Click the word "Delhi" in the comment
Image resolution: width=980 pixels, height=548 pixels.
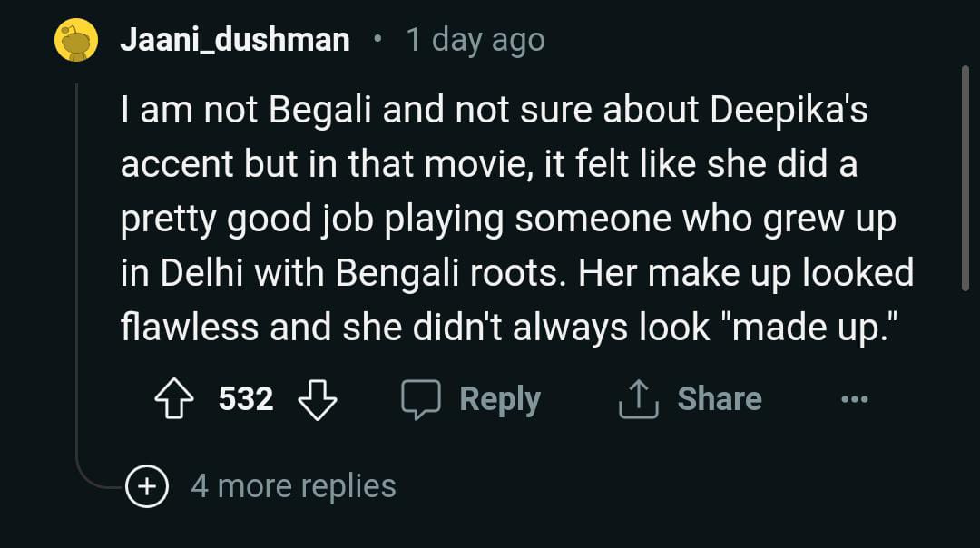tap(203, 274)
